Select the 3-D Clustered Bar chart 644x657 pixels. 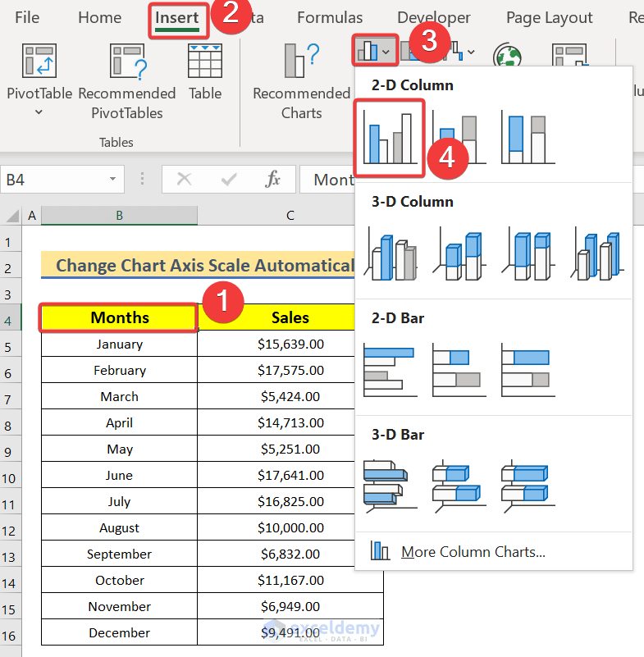[391, 486]
